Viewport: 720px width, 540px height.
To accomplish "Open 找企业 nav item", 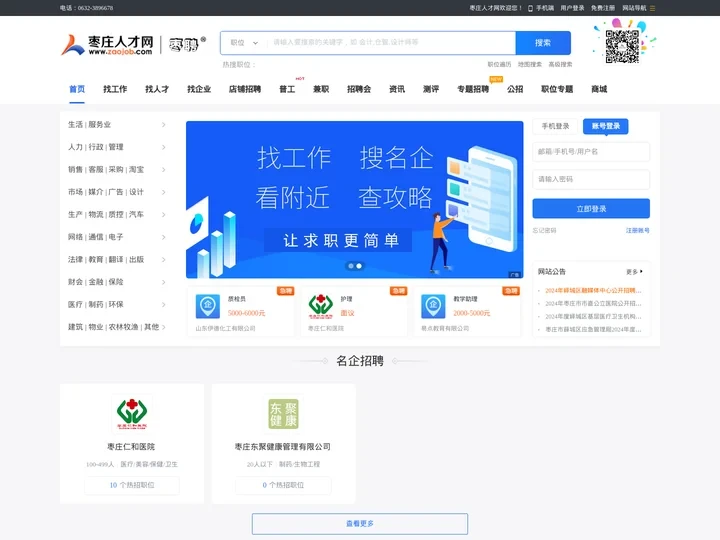I will click(x=199, y=89).
